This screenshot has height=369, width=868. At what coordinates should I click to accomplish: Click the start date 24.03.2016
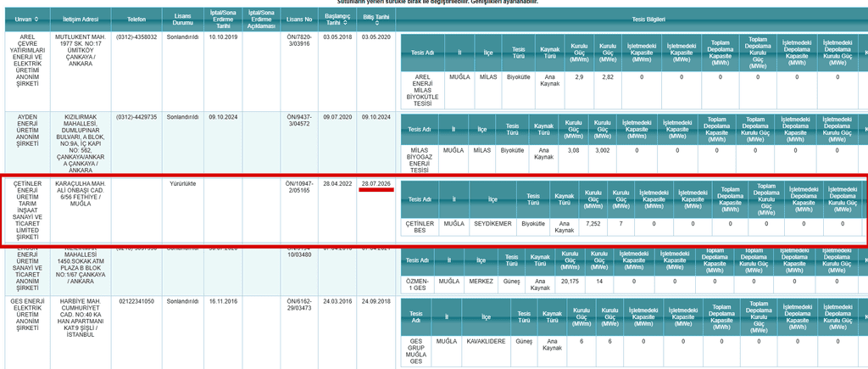[x=337, y=301]
